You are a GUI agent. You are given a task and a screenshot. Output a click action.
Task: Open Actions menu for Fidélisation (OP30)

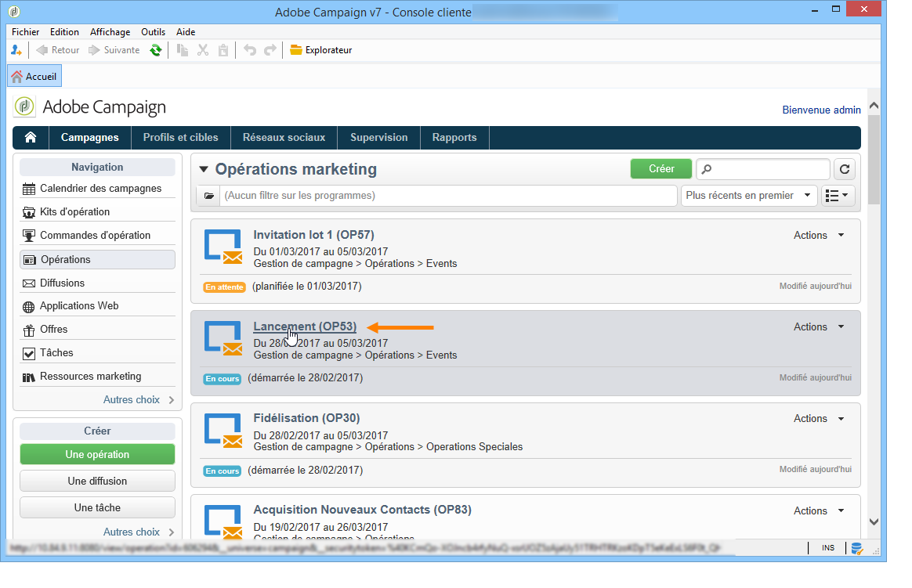tap(819, 419)
